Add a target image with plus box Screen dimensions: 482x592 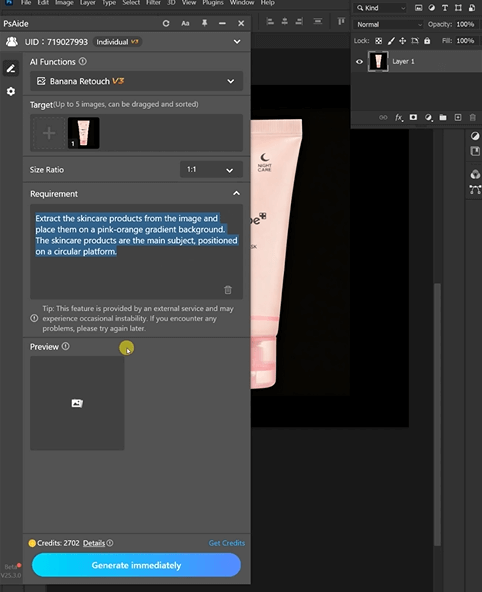(x=49, y=133)
